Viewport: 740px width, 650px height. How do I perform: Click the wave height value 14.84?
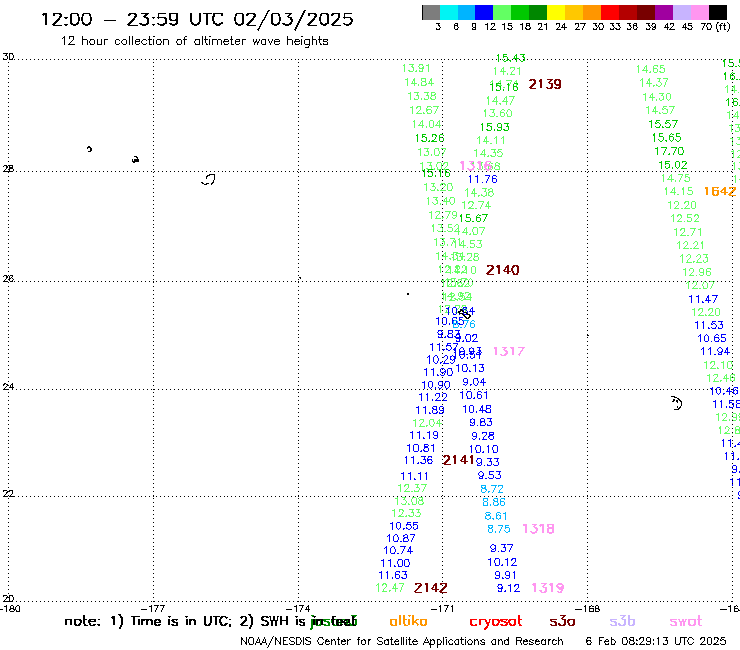pos(419,82)
